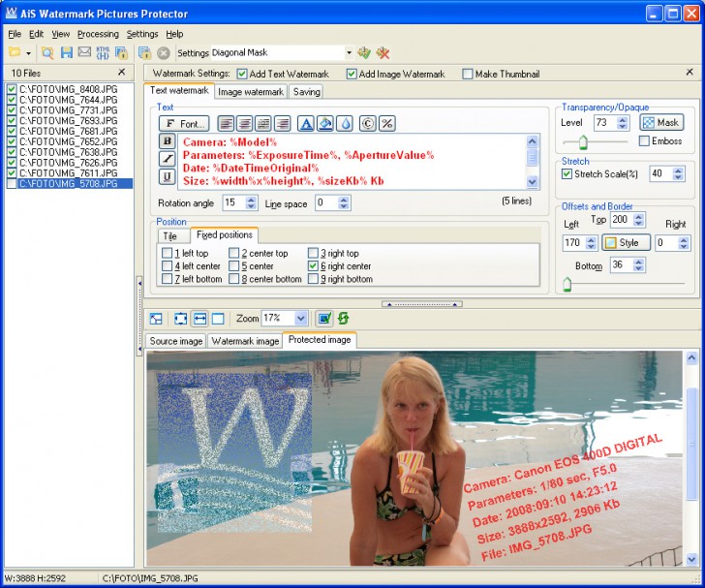
Task: Click the actual size preview icon
Action: [218, 319]
